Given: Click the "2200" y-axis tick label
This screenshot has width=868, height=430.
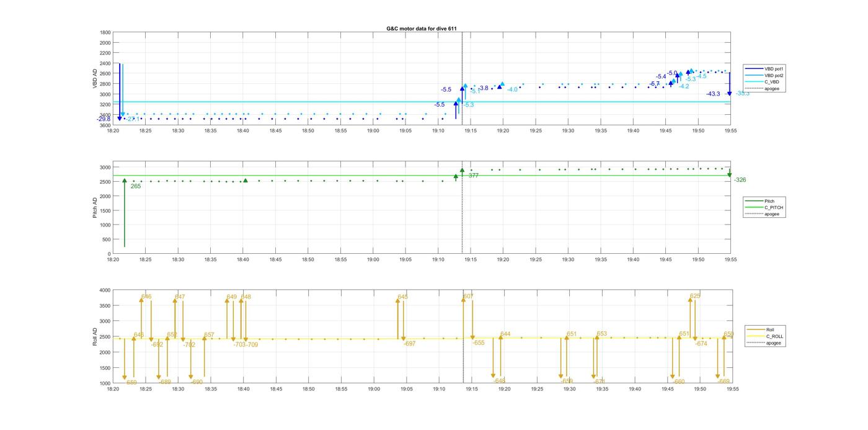Looking at the screenshot, I should click(x=105, y=53).
